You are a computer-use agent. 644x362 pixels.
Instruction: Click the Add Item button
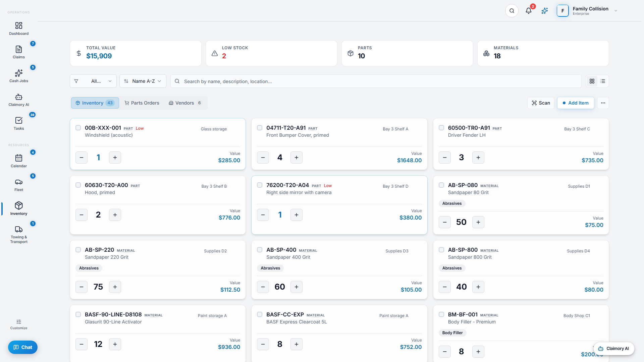[576, 103]
